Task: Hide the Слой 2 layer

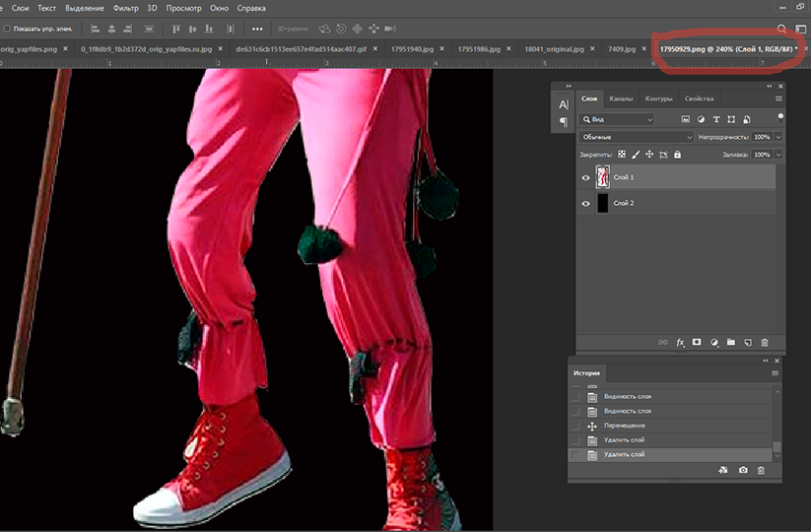Action: (x=586, y=203)
